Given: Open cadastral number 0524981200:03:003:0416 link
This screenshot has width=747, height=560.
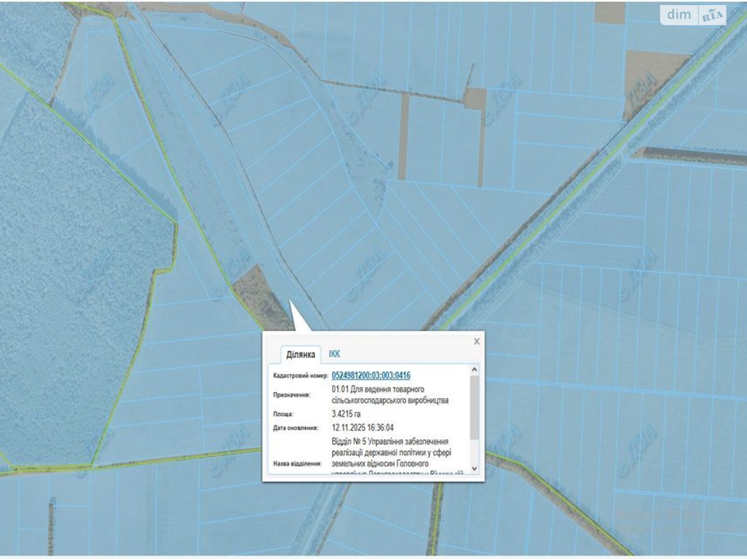Looking at the screenshot, I should (x=371, y=375).
